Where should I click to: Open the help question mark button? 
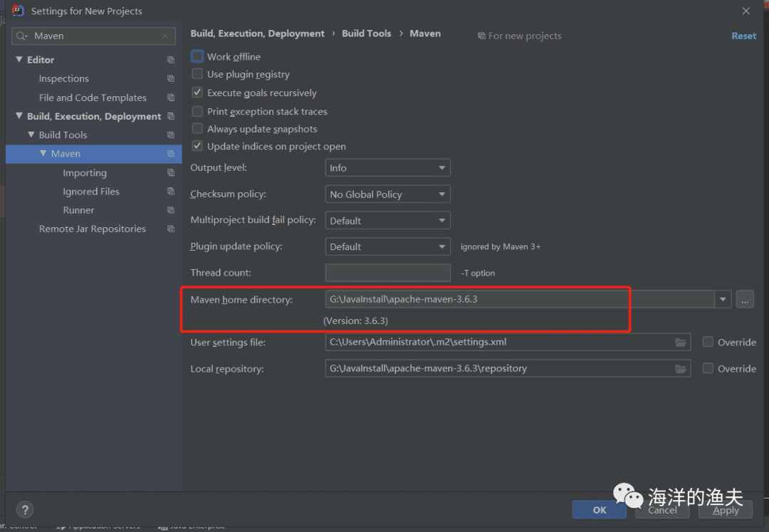25,510
